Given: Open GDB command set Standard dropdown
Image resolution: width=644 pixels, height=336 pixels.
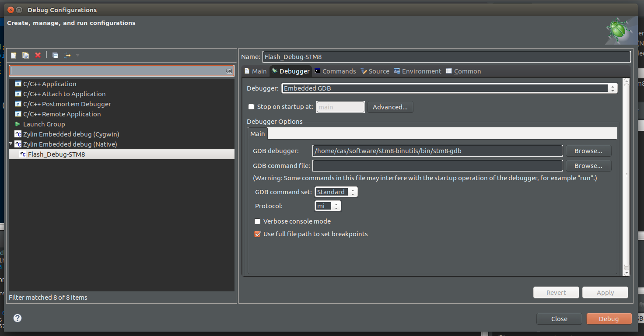Looking at the screenshot, I should [336, 192].
